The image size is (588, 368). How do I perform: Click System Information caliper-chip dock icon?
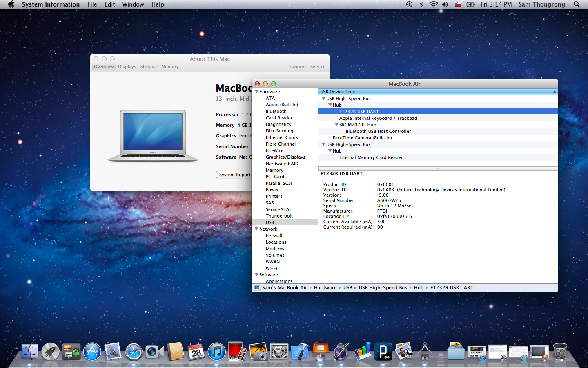point(425,352)
